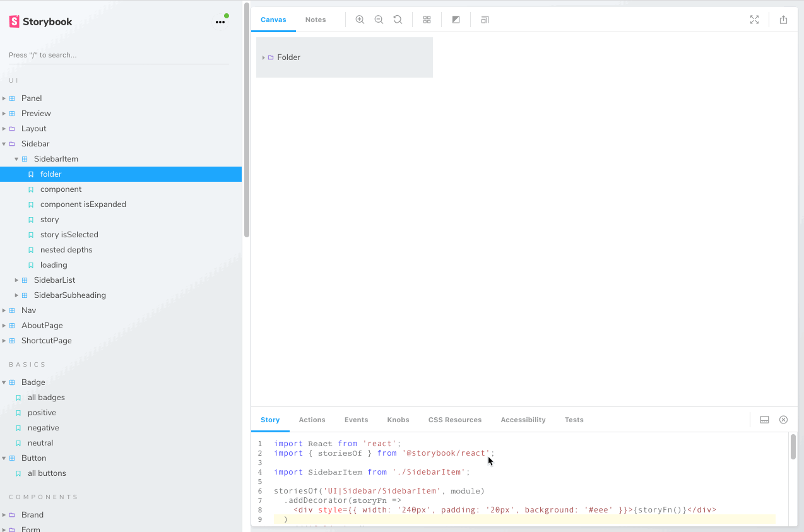The image size is (804, 532).
Task: Change the addons panel orientation
Action: 764,419
